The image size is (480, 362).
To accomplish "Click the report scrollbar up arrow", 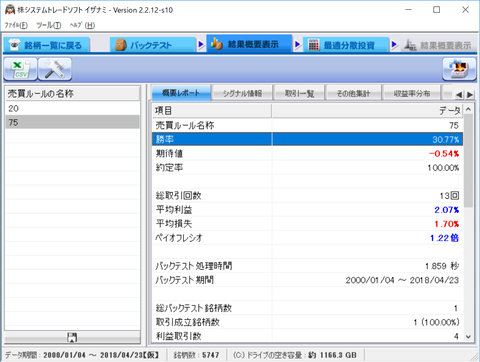I will point(468,109).
